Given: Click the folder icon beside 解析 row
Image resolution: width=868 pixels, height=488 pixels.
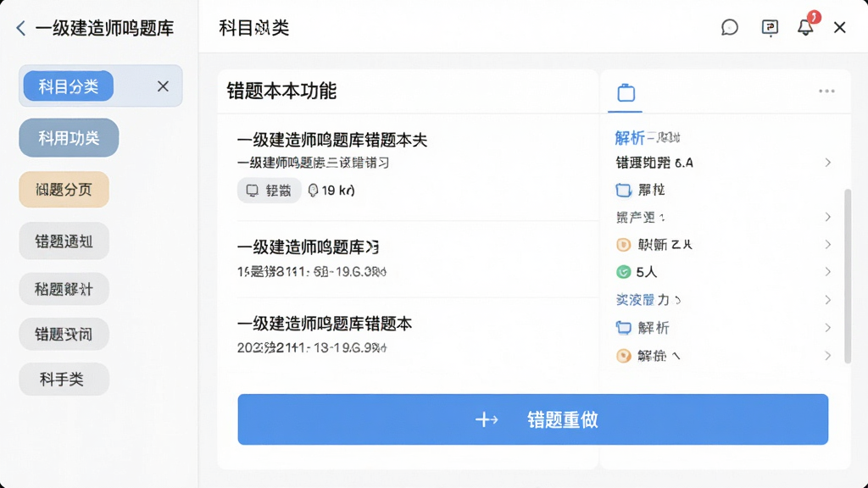Looking at the screenshot, I should tap(624, 328).
